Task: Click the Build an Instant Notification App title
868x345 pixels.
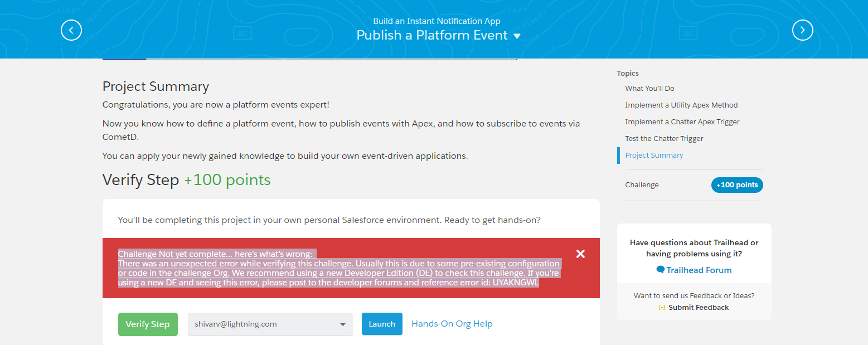Action: pyautogui.click(x=437, y=21)
